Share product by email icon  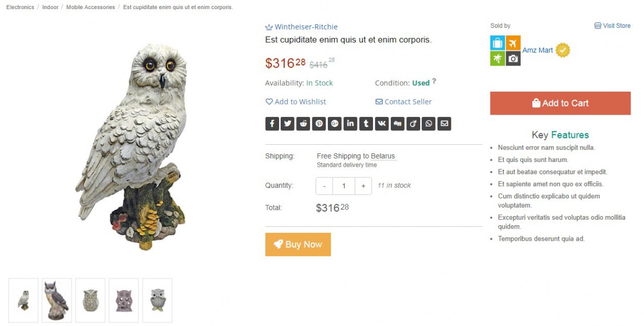coord(444,124)
